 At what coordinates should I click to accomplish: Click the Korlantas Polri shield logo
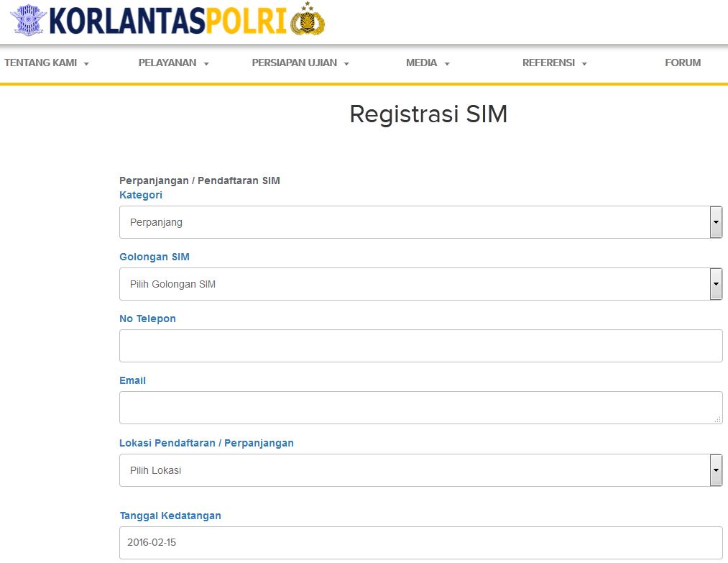(27, 19)
